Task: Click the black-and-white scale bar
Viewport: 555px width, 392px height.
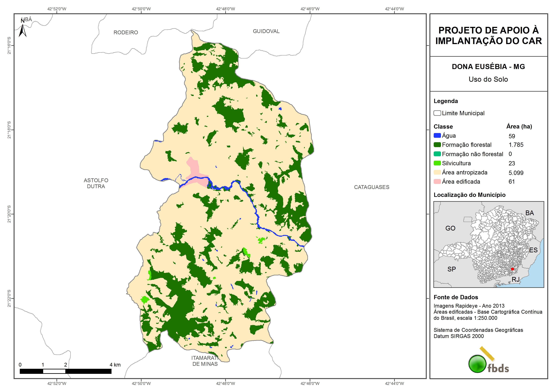Action: click(x=65, y=371)
